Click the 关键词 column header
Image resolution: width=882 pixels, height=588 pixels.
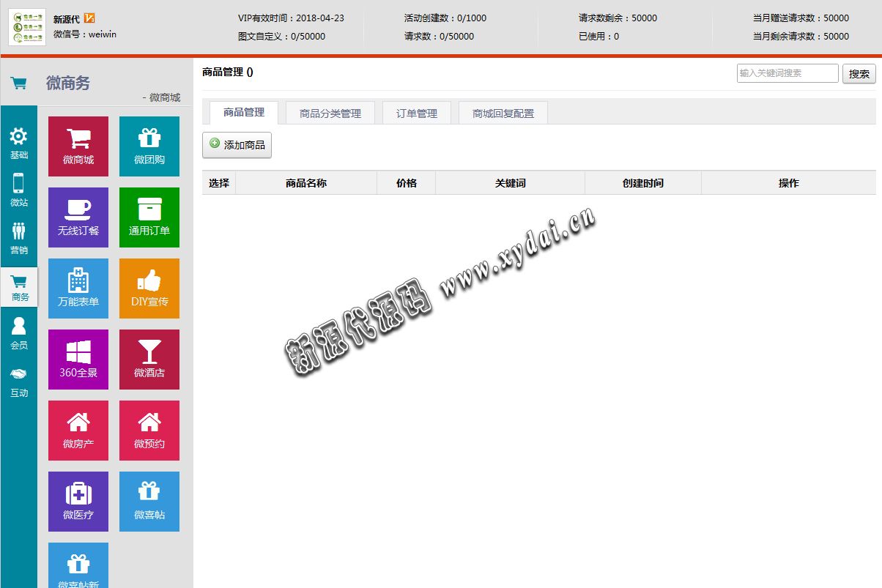(511, 183)
